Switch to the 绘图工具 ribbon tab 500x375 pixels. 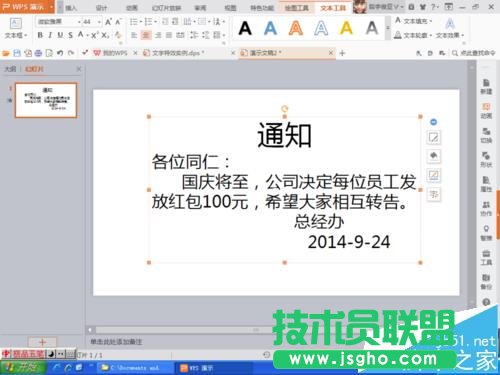point(297,8)
